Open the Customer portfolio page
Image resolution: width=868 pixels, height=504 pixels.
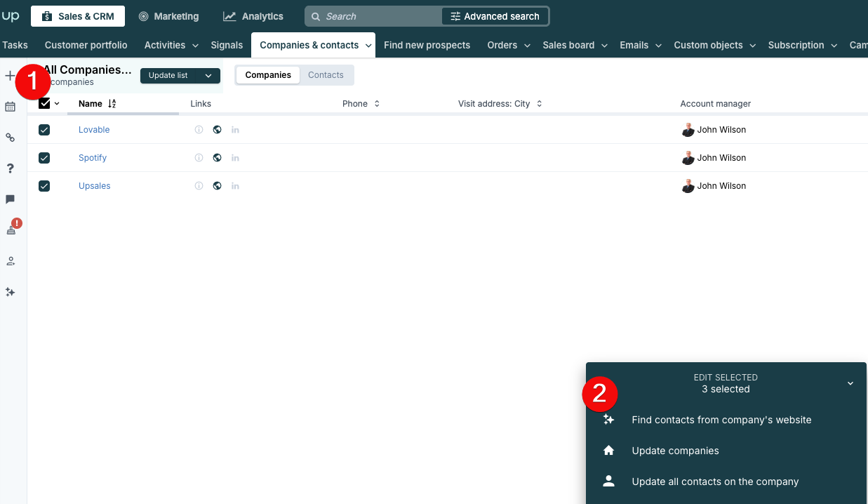click(x=86, y=45)
